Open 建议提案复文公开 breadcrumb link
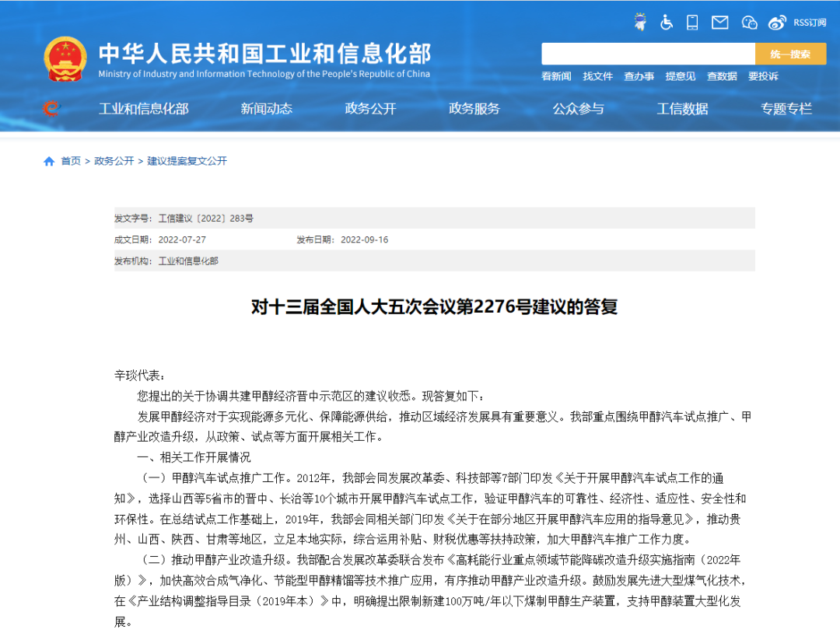The image size is (840, 633). pyautogui.click(x=187, y=161)
